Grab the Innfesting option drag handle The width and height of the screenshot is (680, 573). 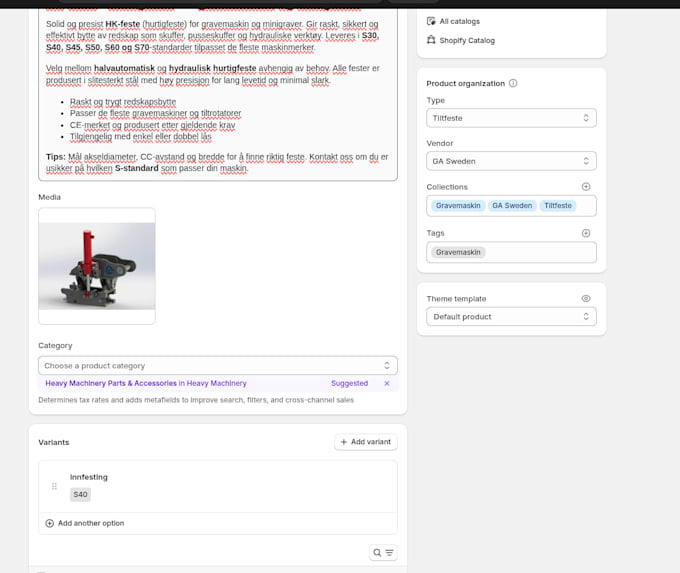(54, 486)
